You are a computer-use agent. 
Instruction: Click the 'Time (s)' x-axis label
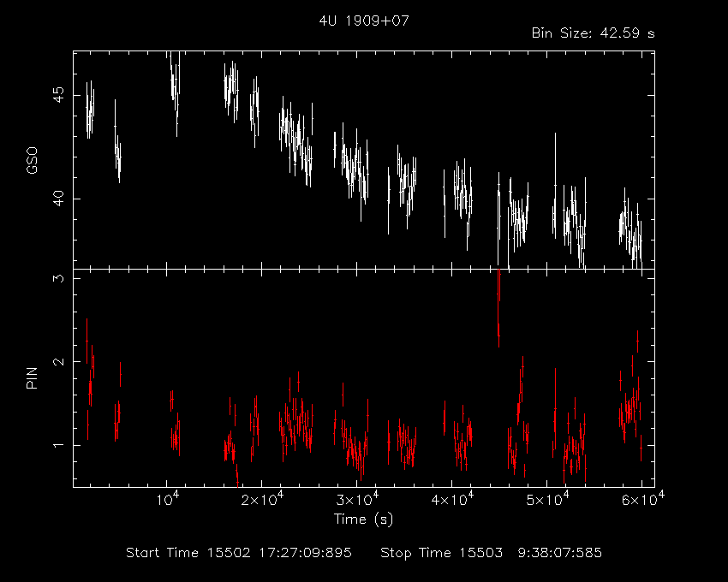click(x=363, y=519)
